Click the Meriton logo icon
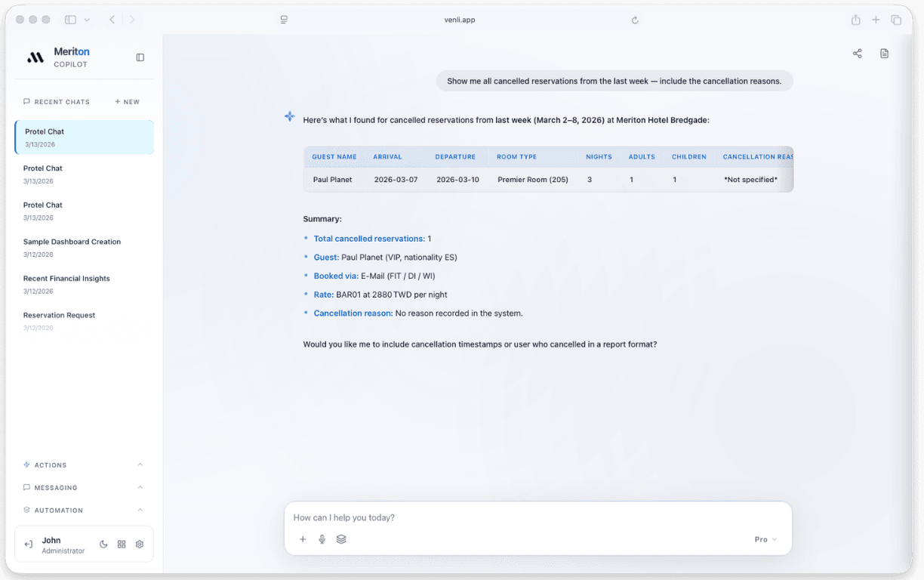This screenshot has height=580, width=924. [35, 57]
